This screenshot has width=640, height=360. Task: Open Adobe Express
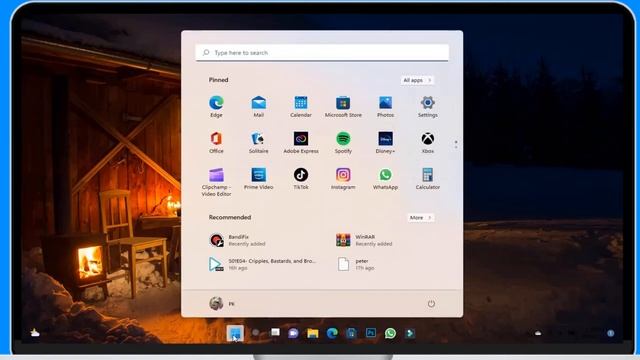click(301, 142)
